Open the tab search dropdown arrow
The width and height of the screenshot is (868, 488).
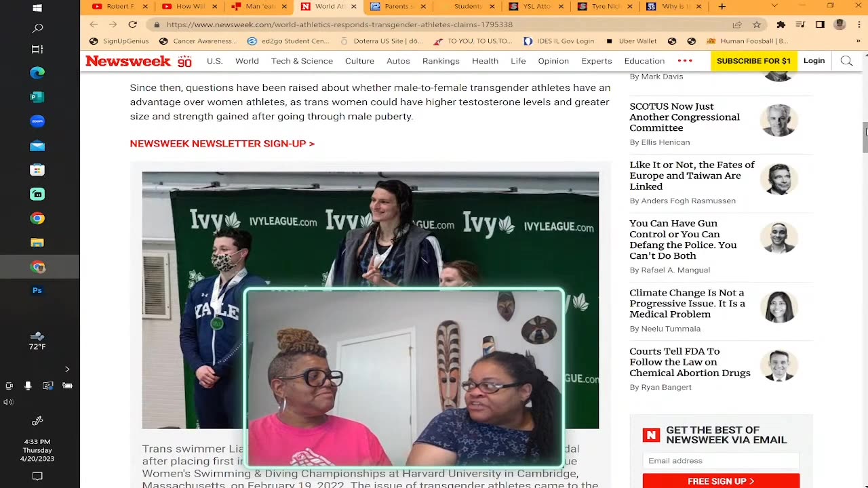pos(774,6)
